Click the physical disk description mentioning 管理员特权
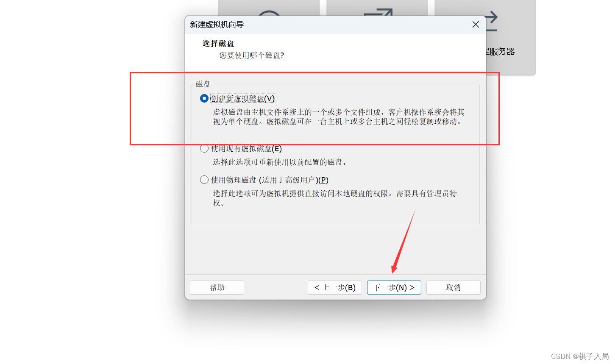Image resolution: width=615 pixels, height=364 pixels. [335, 198]
